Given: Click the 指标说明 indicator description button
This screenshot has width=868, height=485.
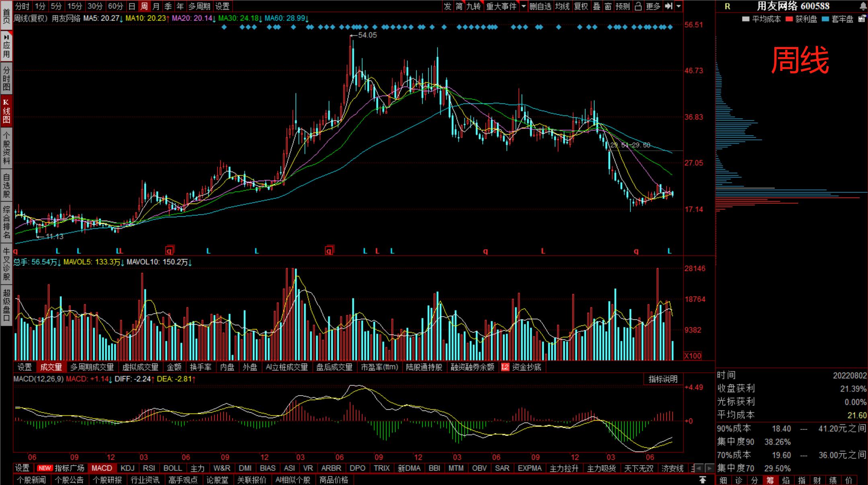Looking at the screenshot, I should point(663,379).
